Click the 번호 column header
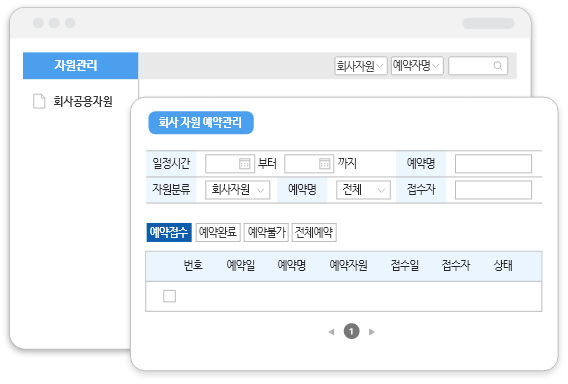 point(193,266)
